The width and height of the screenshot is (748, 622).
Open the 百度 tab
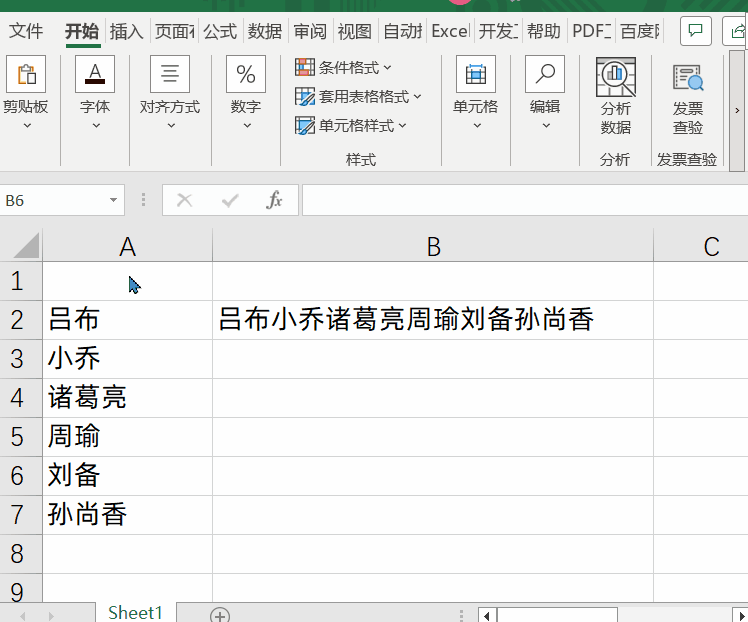640,31
